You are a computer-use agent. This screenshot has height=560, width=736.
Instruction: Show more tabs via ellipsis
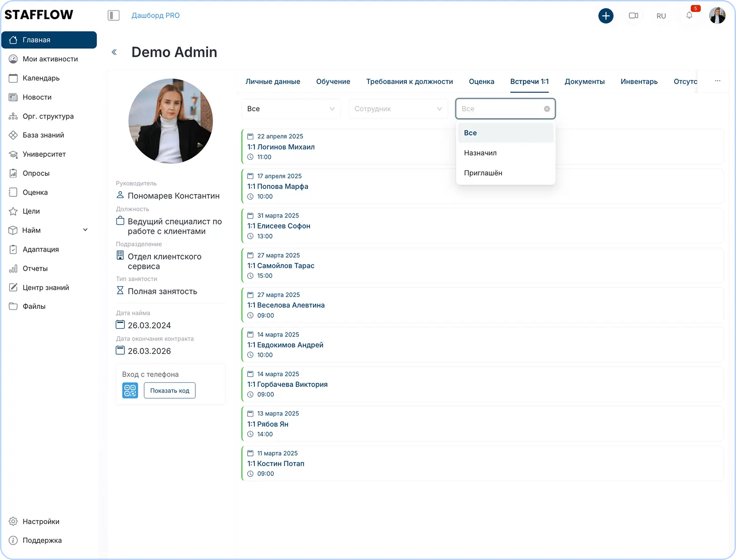717,81
